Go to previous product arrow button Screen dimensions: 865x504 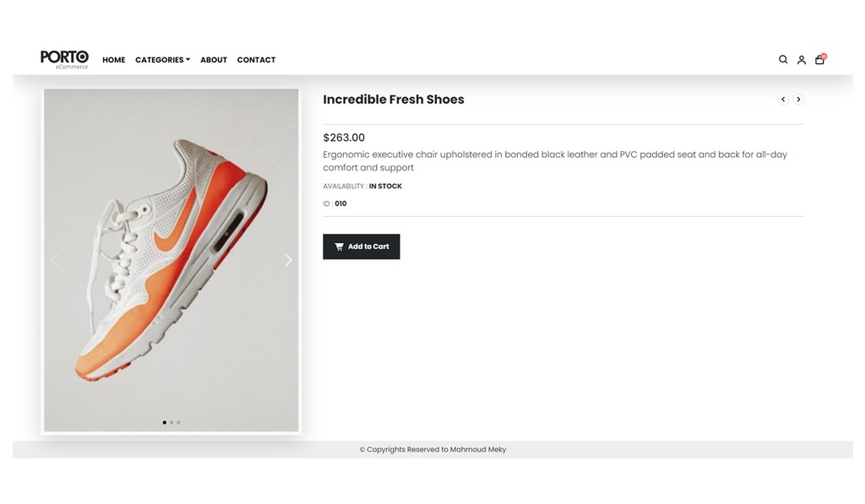[x=783, y=100]
